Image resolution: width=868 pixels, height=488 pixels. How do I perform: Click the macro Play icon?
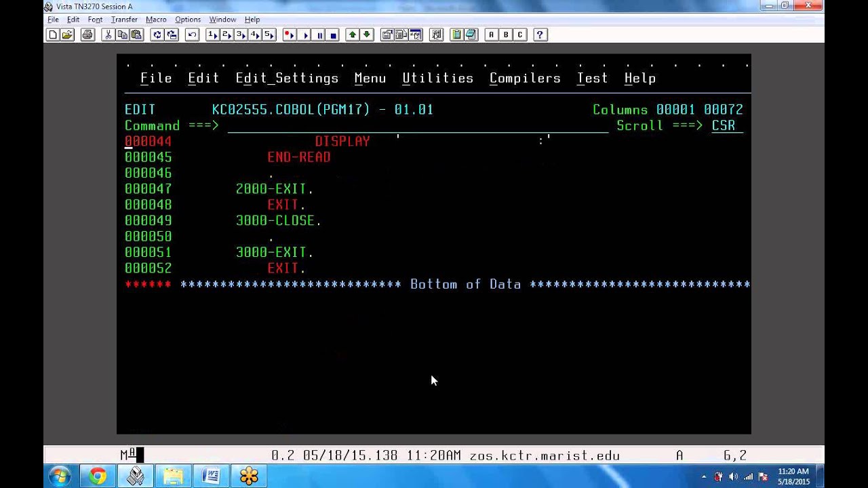304,35
